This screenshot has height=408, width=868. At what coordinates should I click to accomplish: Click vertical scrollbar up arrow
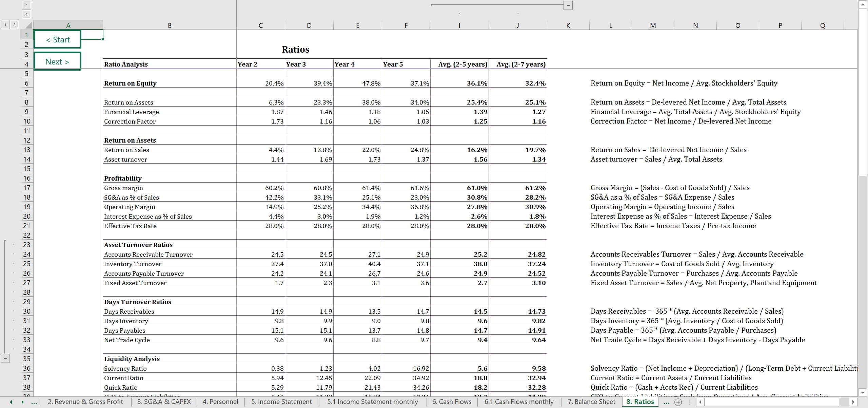click(863, 4)
